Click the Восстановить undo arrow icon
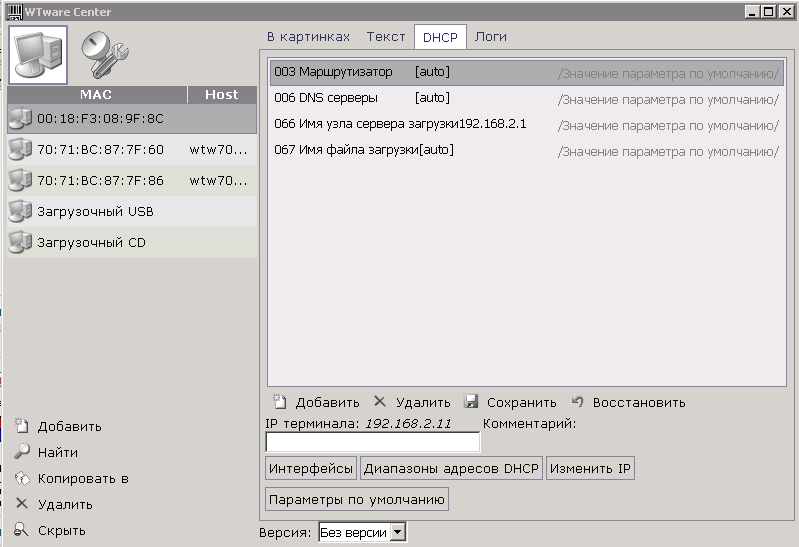This screenshot has width=799, height=547. 578,402
